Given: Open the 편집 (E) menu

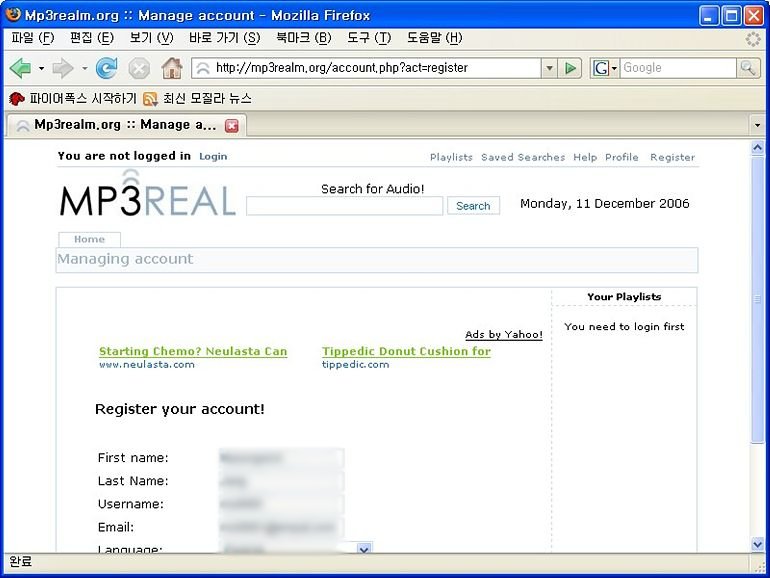Looking at the screenshot, I should [x=92, y=38].
